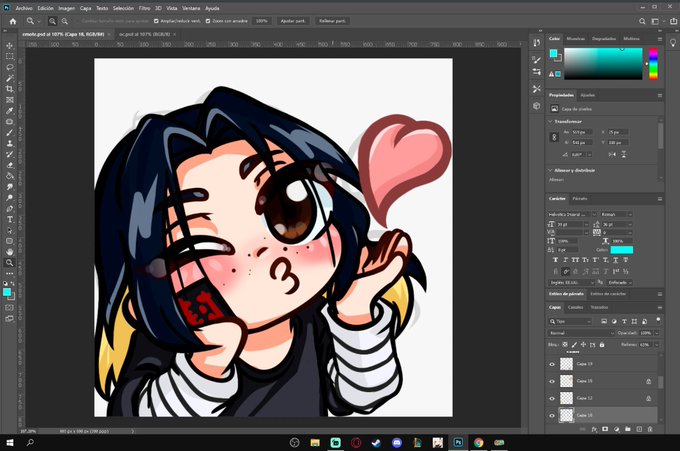The height and width of the screenshot is (451, 680).
Task: Select the Horizontal Type tool
Action: point(9,219)
